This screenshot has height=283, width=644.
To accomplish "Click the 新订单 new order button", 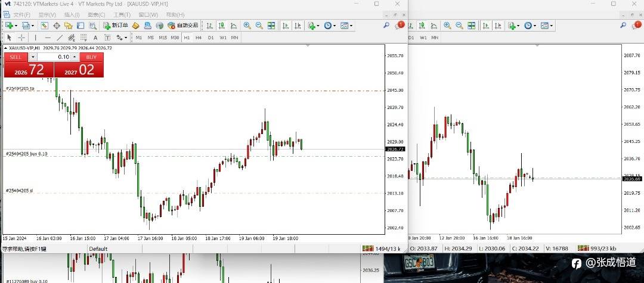I will (115, 26).
